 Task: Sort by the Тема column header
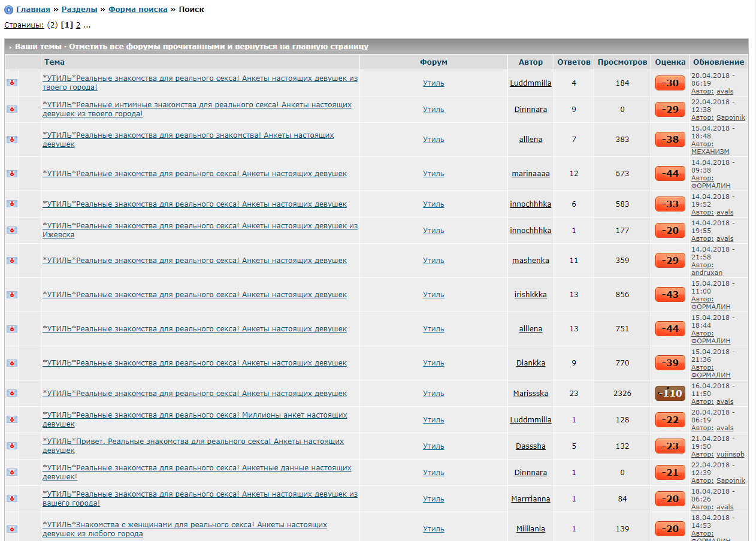pyautogui.click(x=55, y=62)
